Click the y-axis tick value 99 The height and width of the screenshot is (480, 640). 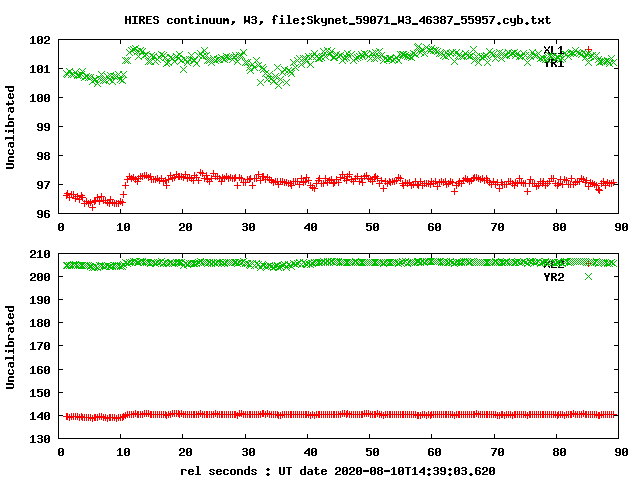(43, 127)
